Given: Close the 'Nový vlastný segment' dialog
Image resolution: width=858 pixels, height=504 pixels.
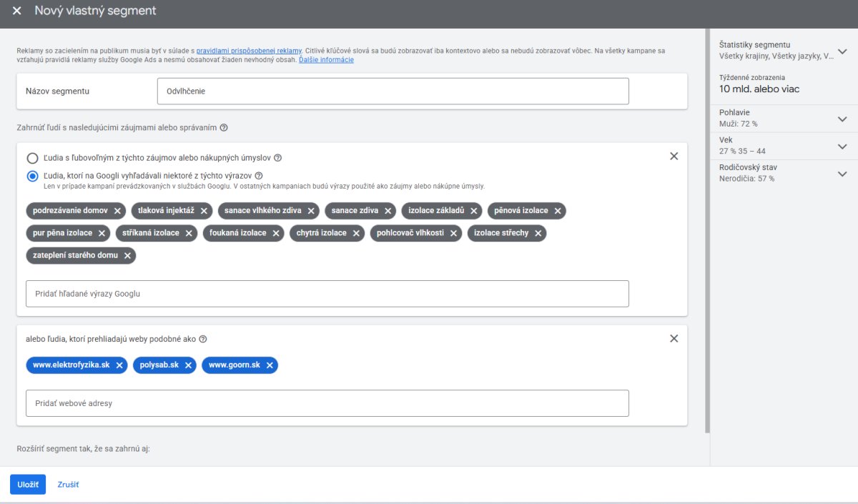Looking at the screenshot, I should [x=16, y=11].
